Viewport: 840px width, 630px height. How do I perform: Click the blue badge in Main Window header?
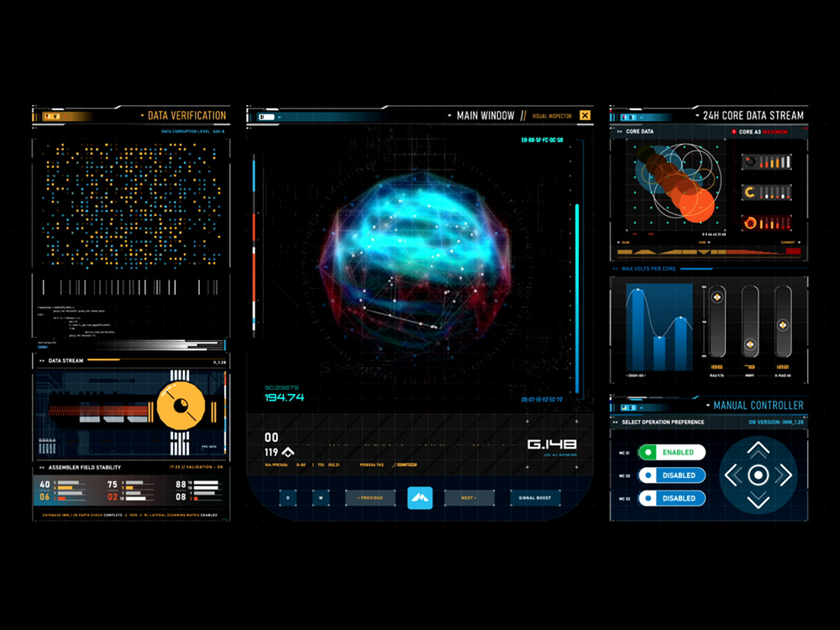[x=266, y=117]
